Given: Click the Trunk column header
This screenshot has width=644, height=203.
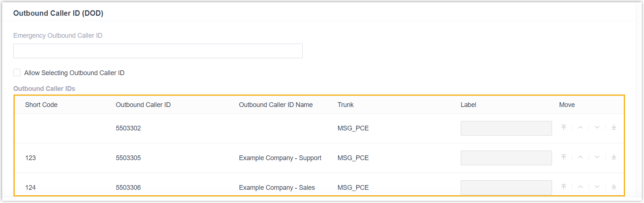Looking at the screenshot, I should (x=345, y=105).
